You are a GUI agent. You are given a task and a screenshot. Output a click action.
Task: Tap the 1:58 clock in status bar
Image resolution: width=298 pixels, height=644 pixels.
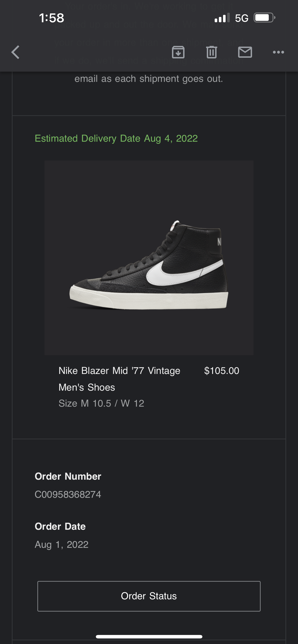[x=52, y=18]
